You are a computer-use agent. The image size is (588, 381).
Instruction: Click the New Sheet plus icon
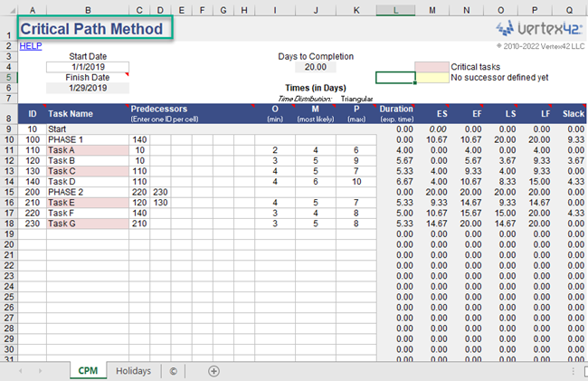click(213, 371)
